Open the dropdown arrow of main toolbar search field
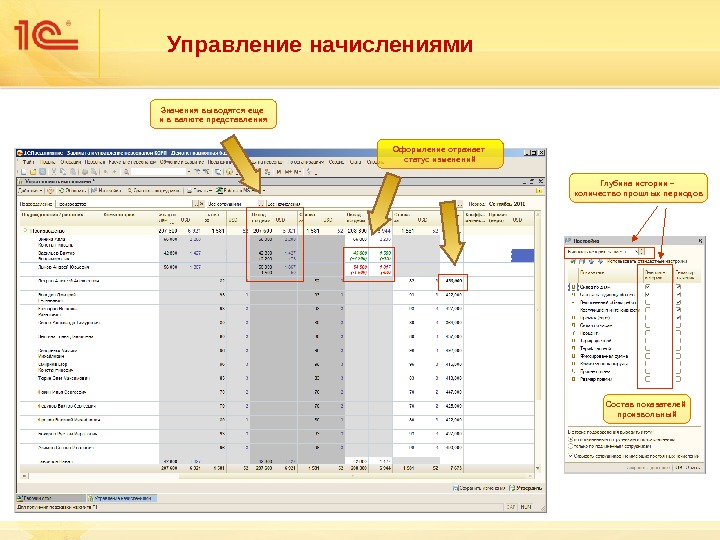Viewport: 720px width, 540px height. point(189,172)
